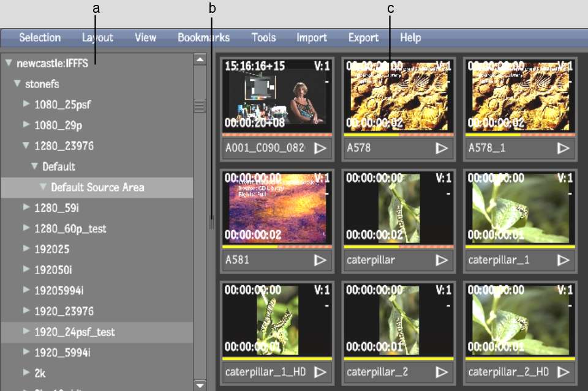Start playback of caterpillar_1 clip
This screenshot has height=391, width=588.
click(x=562, y=260)
